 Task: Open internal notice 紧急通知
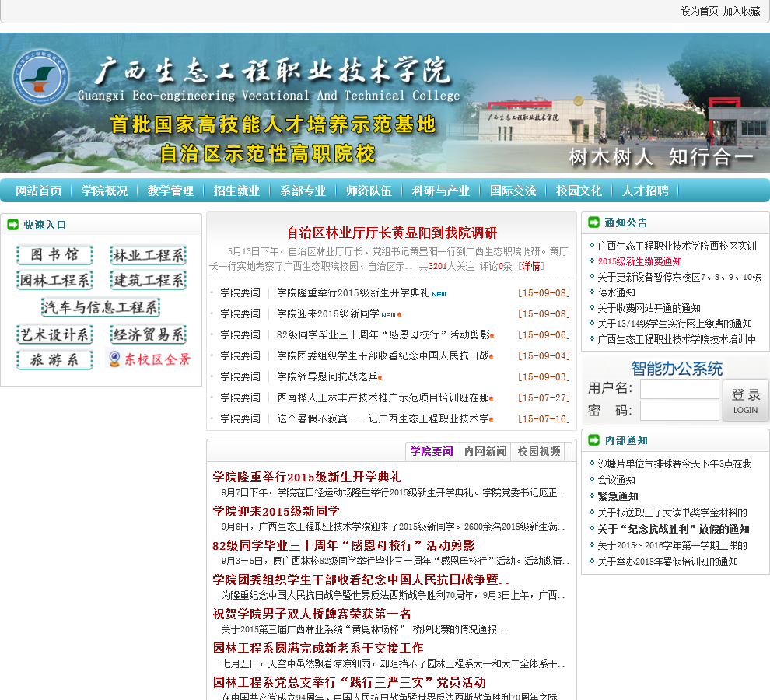point(618,496)
